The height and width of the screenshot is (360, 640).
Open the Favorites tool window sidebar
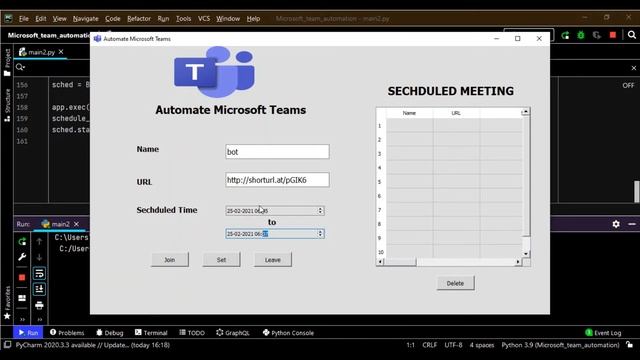click(7, 302)
